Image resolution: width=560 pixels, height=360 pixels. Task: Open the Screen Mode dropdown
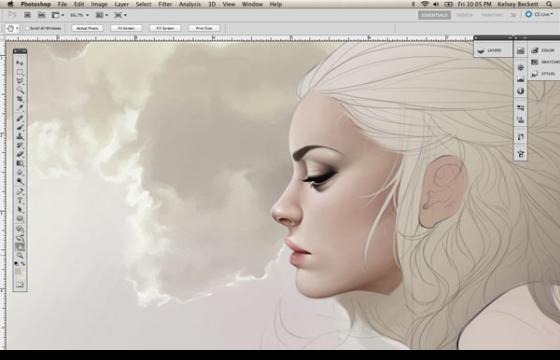(121, 15)
